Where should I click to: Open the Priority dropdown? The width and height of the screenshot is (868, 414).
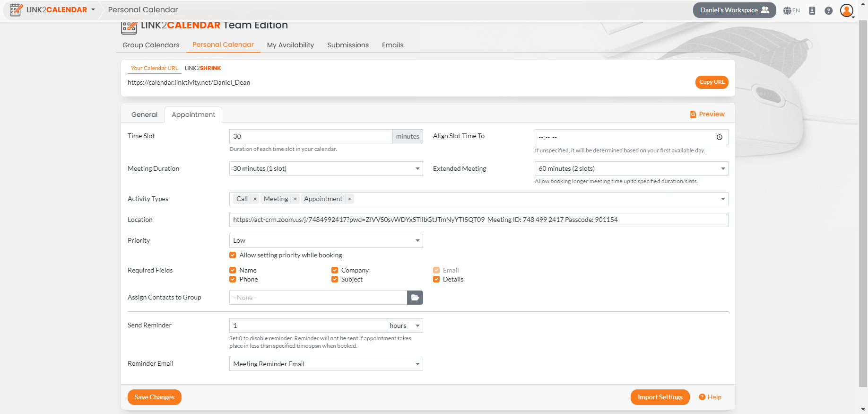[326, 240]
